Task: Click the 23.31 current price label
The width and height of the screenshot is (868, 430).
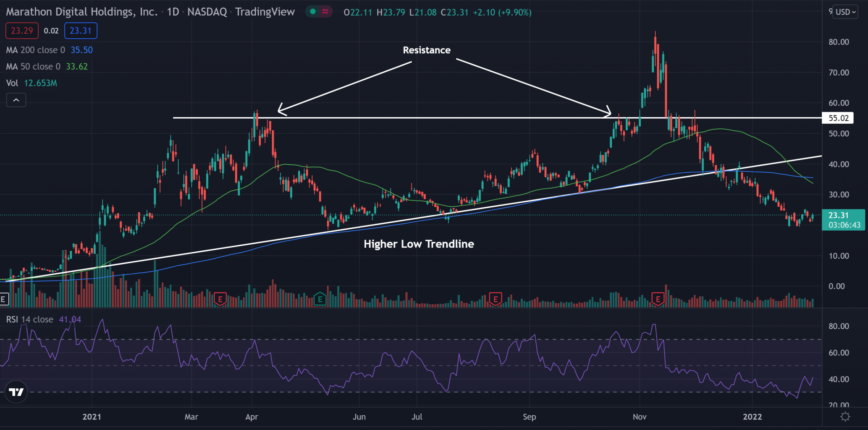Action: pyautogui.click(x=843, y=220)
